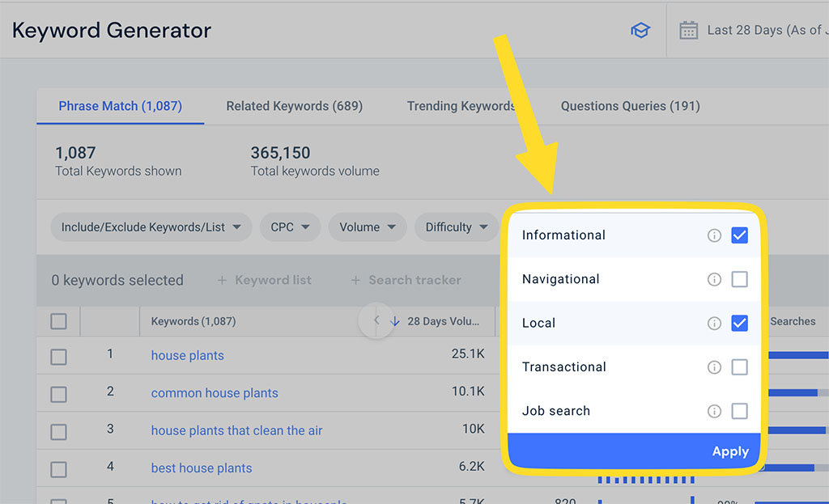Click the Navigational option label
Screen dimensions: 829x504
pyautogui.click(x=560, y=279)
